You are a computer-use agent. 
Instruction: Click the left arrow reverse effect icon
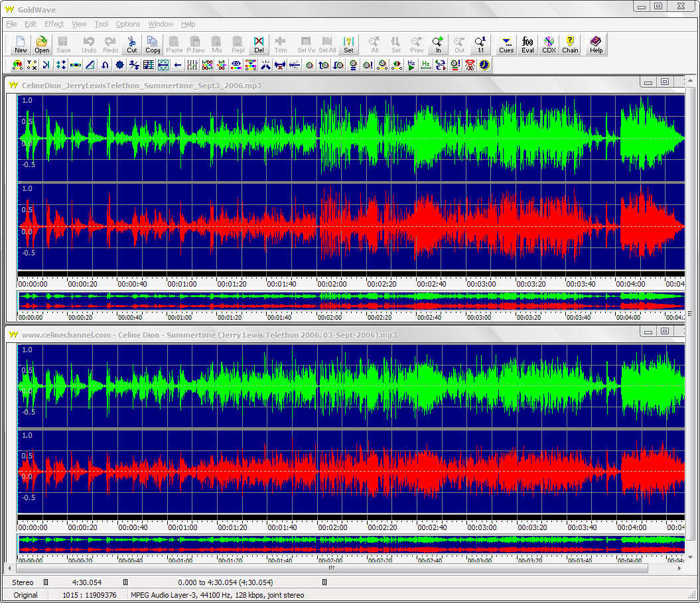click(x=178, y=65)
